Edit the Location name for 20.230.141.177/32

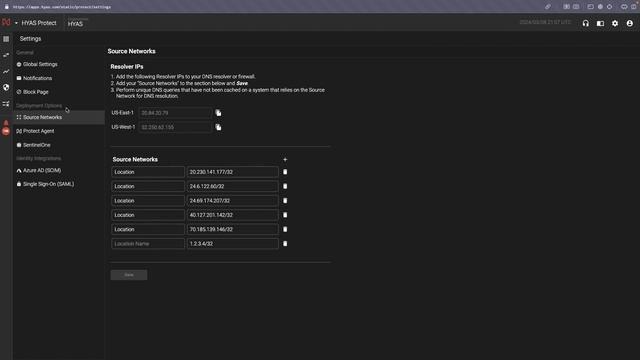[x=148, y=172]
